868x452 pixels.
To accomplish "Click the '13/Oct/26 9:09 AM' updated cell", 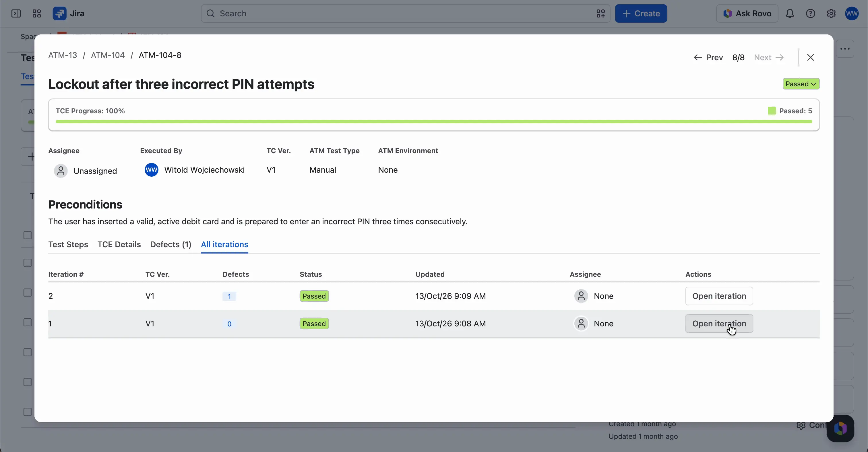I will (451, 296).
